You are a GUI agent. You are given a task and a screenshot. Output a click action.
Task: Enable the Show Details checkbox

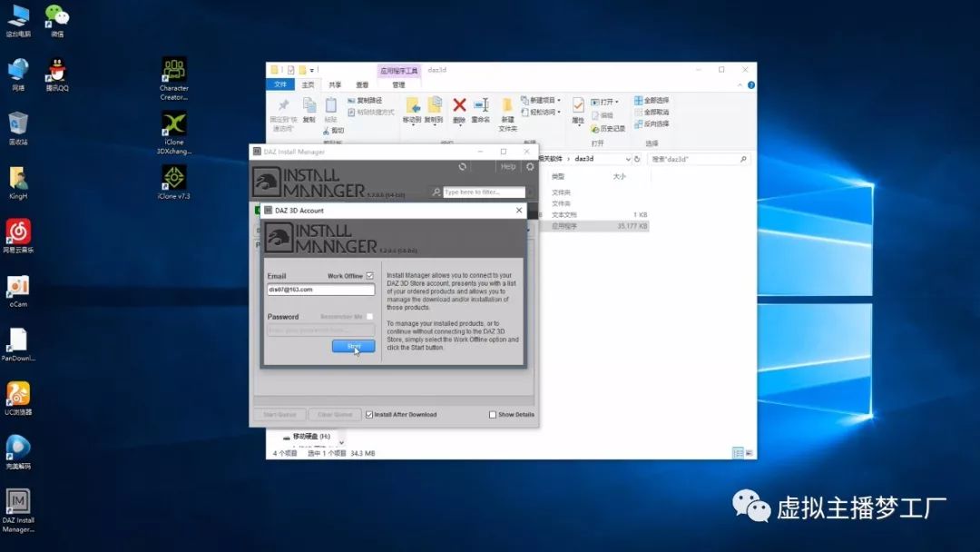pos(493,415)
